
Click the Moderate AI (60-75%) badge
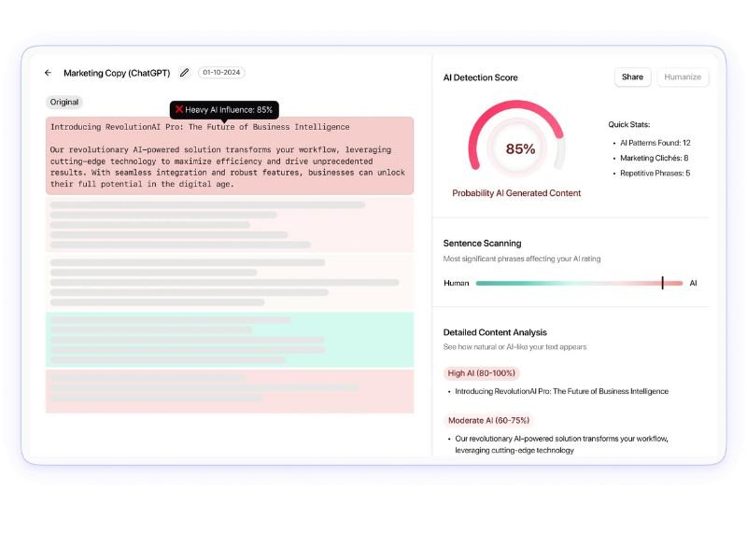(x=488, y=421)
